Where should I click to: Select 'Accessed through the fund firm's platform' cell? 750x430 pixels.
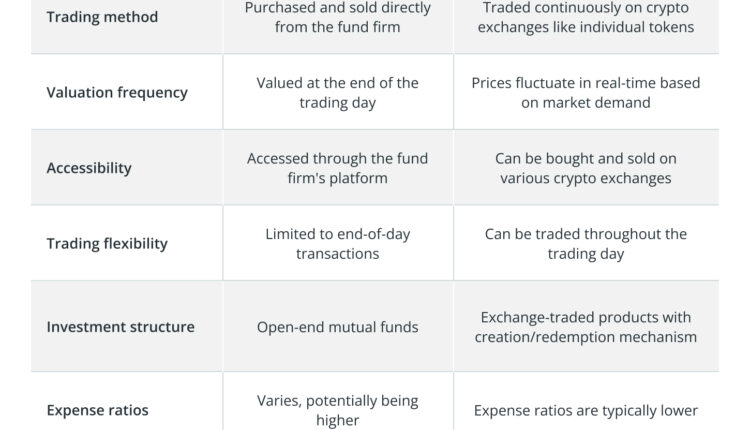[x=338, y=168]
